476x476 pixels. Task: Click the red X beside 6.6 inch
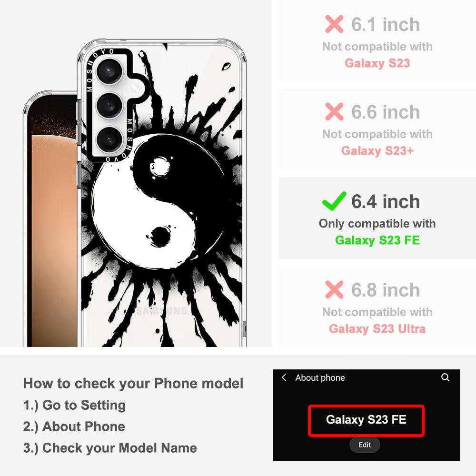pyautogui.click(x=334, y=111)
